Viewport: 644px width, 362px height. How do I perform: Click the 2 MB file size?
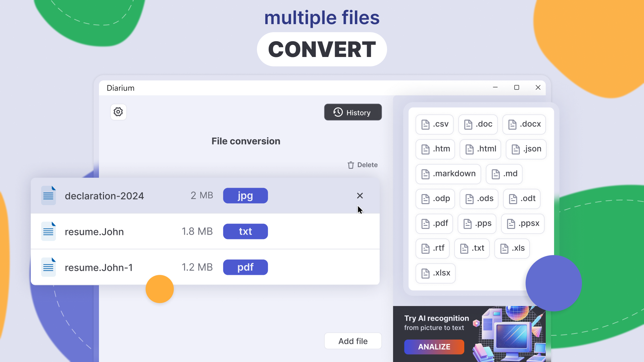(202, 195)
